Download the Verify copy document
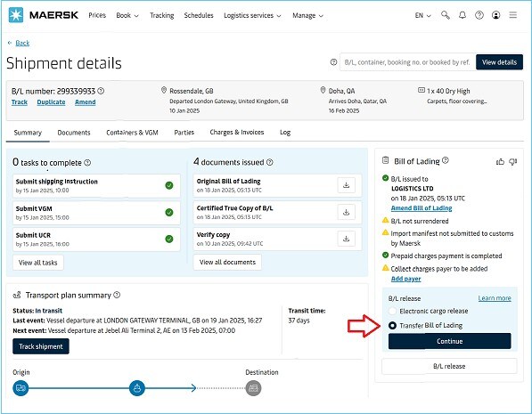Viewport: 532px width, 414px height. click(x=346, y=239)
